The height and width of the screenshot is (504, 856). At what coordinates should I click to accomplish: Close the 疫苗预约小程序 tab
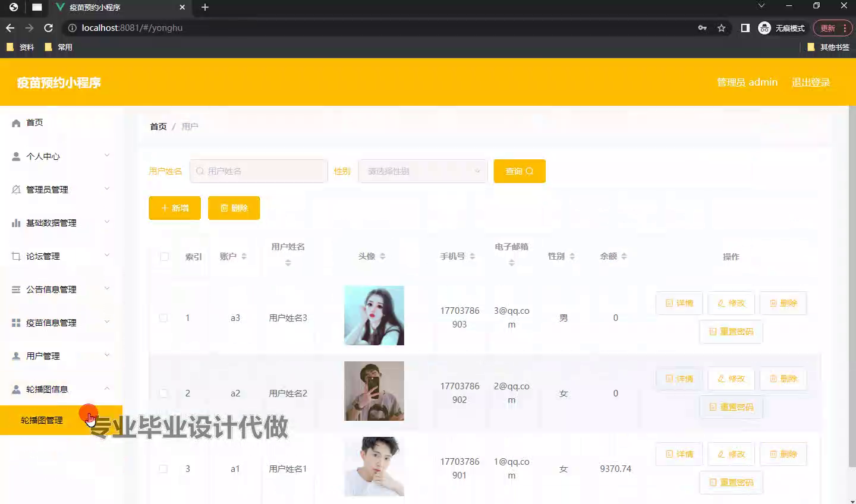(182, 7)
